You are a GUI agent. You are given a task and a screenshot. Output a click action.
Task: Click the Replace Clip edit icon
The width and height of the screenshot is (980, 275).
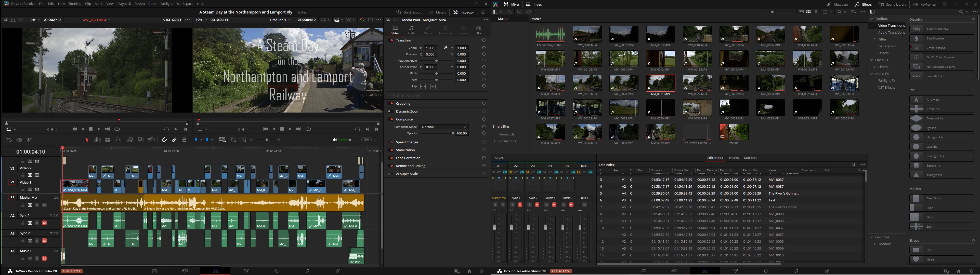(x=151, y=140)
